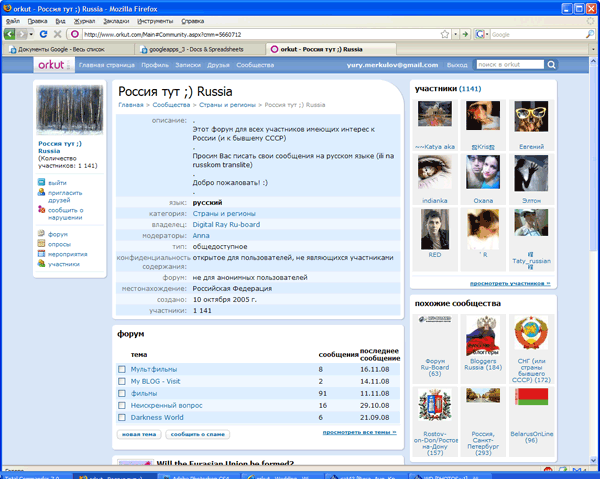
Task: Click the Выход link in the orkut header
Action: 457,65
